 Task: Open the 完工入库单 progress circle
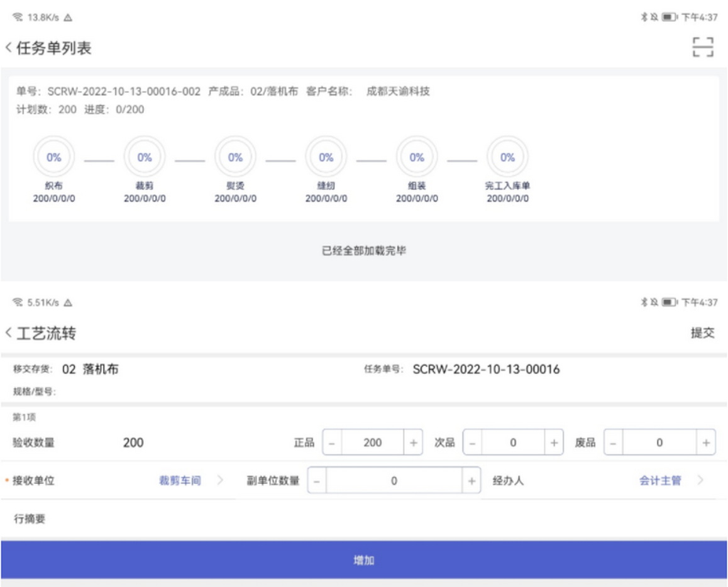[x=507, y=158]
